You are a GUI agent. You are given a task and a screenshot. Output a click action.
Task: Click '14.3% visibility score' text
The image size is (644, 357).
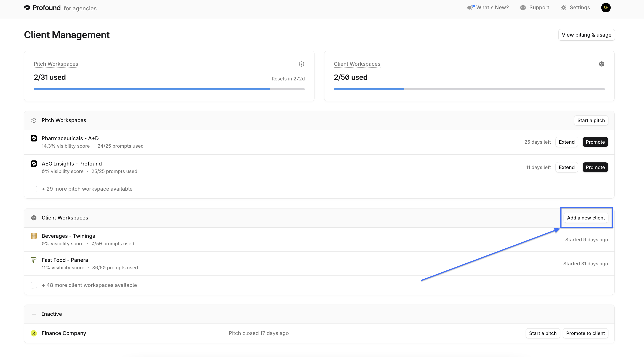coord(66,146)
